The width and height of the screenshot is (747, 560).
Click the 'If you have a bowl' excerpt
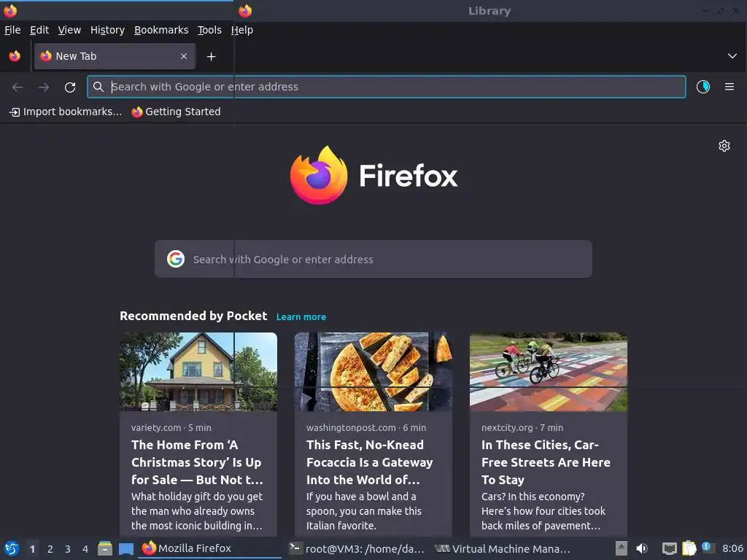point(363,511)
